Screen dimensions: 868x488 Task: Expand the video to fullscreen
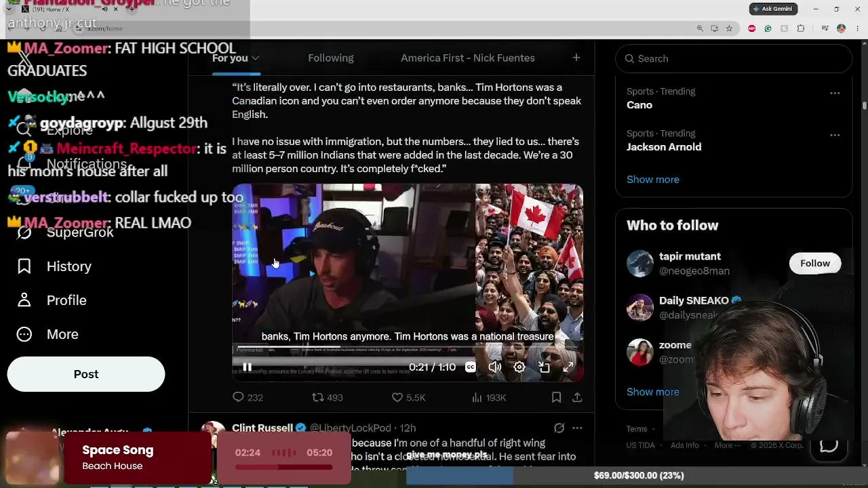(568, 367)
